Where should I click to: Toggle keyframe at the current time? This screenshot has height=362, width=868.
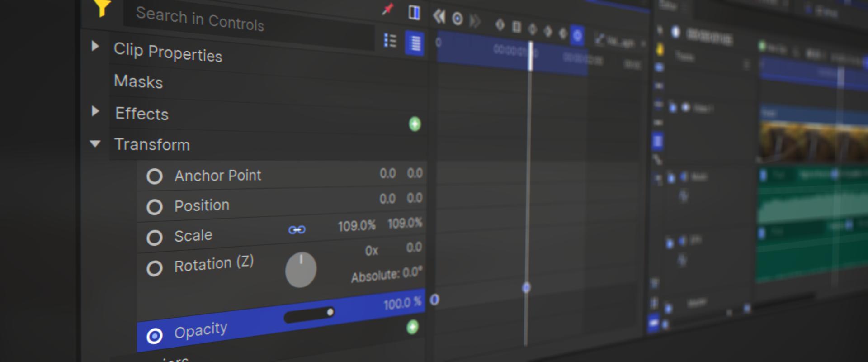[x=458, y=19]
